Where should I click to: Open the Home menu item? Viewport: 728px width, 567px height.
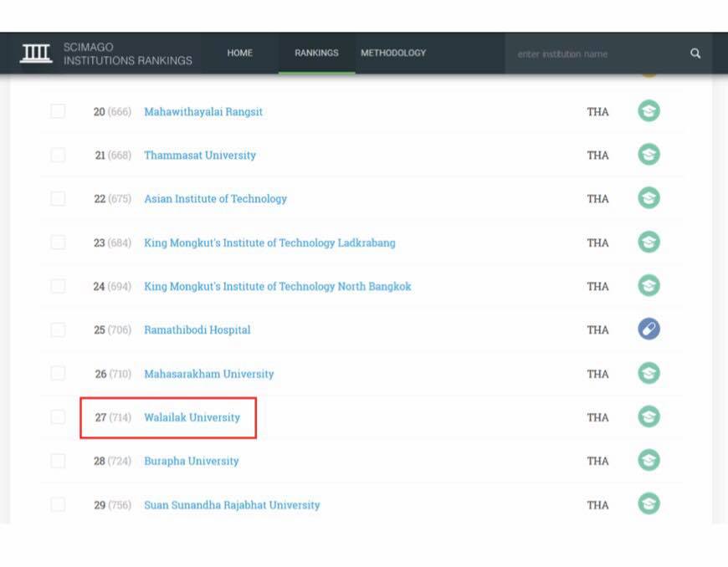click(239, 54)
